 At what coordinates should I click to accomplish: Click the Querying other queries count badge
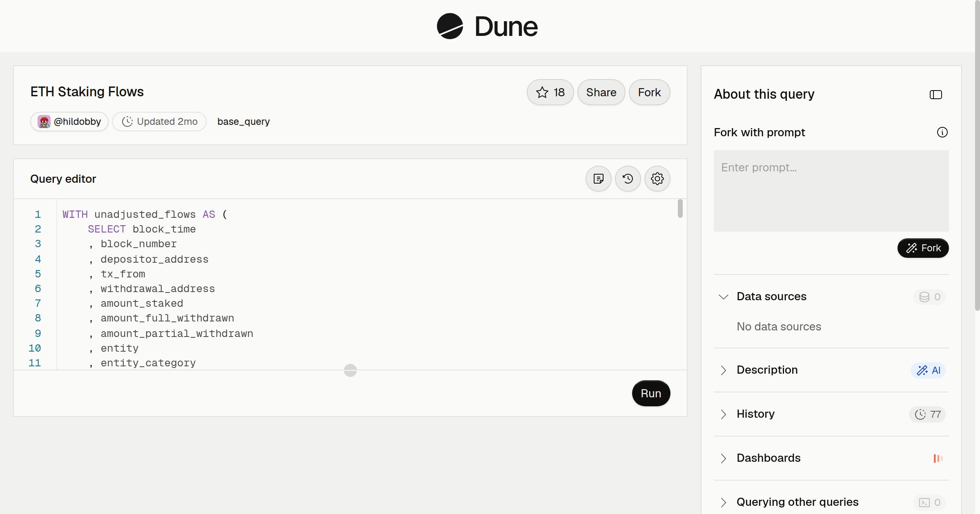coord(929,503)
